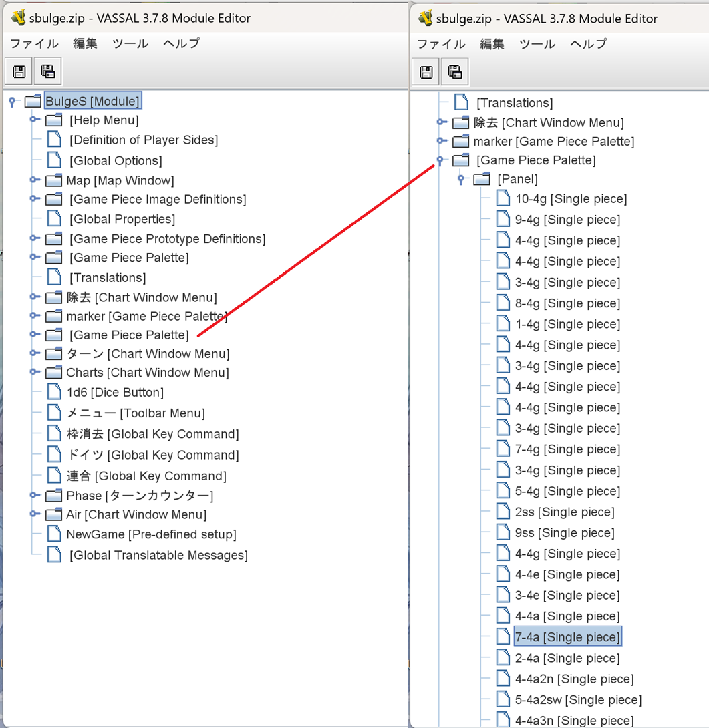
Task: Expand the [Help Menu] node
Action: click(34, 120)
